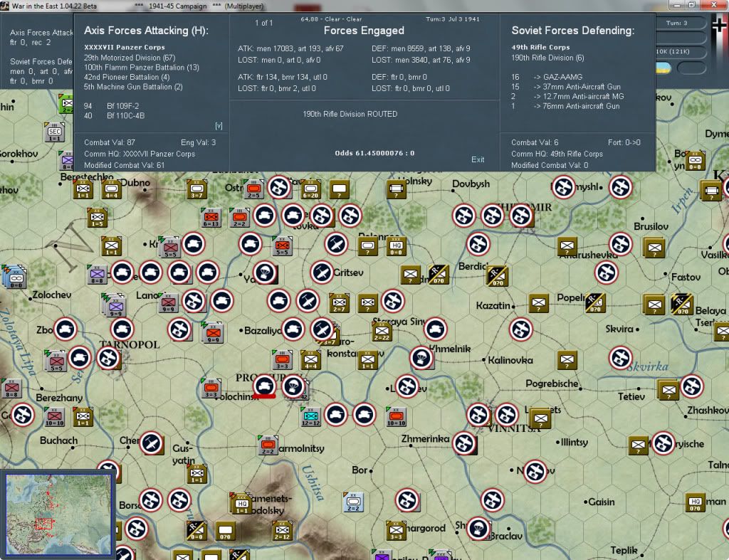This screenshot has height=560, width=729.
Task: Click the Odds 61.45 result text
Action: tap(374, 153)
